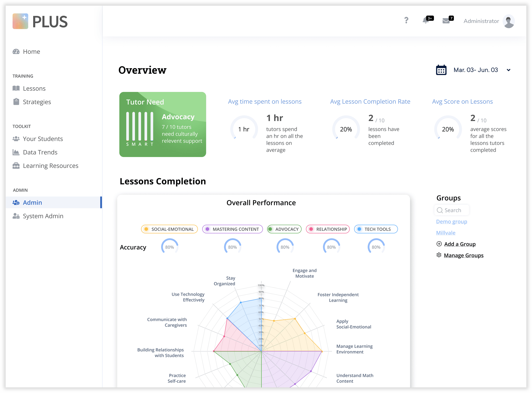Screen dimensions: 532x393
Task: Toggle the SOCIAL-EMOTIONAL legend chip
Action: point(169,229)
